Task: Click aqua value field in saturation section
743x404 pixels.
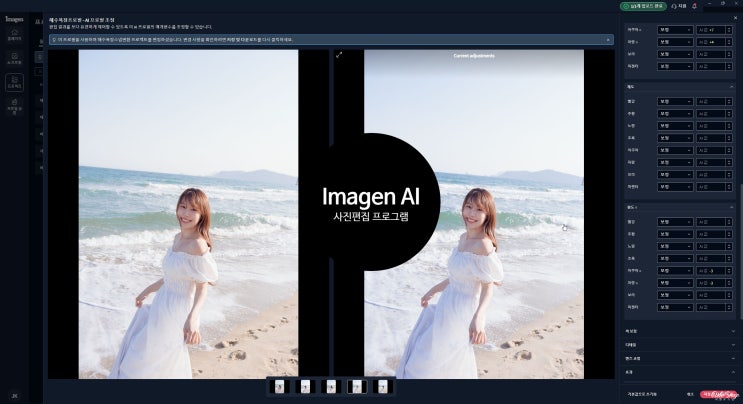Action: click(711, 150)
